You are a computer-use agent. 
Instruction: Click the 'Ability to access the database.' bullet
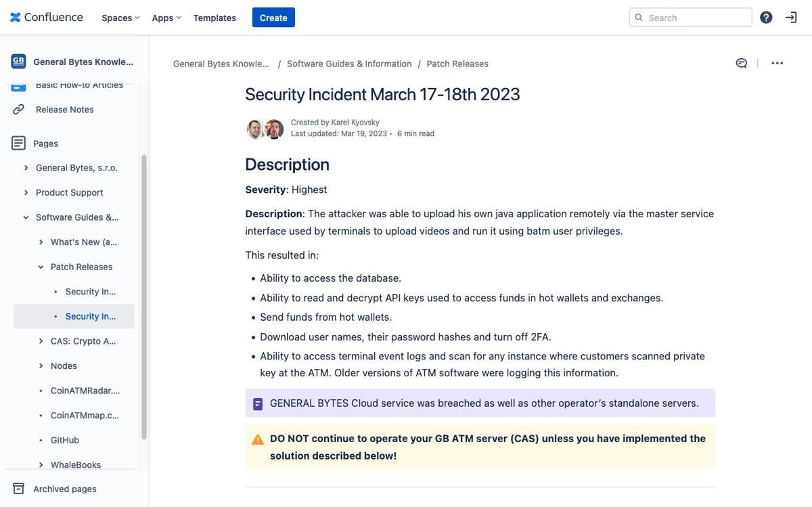(x=331, y=278)
